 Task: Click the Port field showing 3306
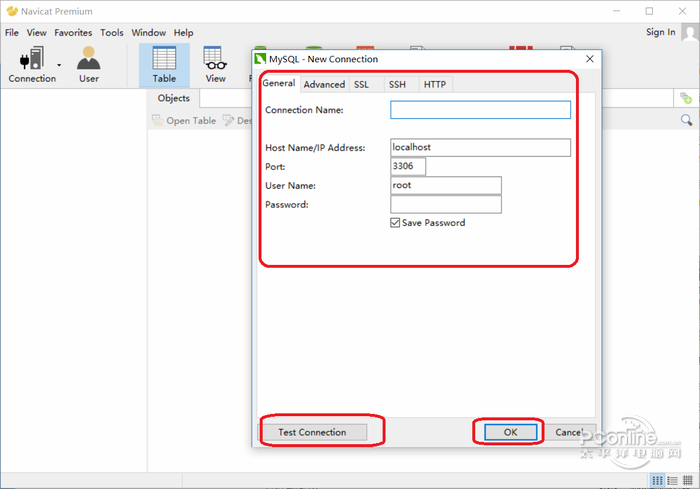(408, 166)
